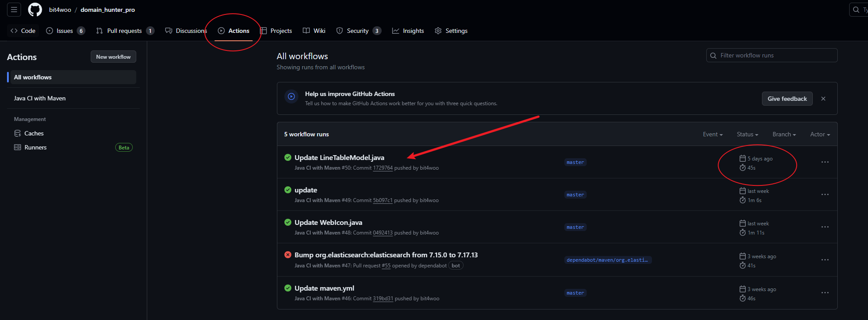The width and height of the screenshot is (868, 320).
Task: Click calendar icon for Update maven.yml run
Action: coord(743,289)
